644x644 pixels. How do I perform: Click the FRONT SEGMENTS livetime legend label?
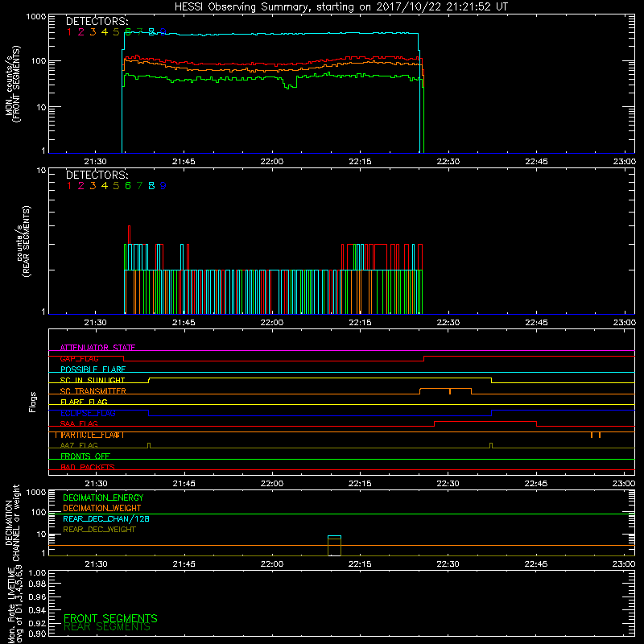point(110,618)
